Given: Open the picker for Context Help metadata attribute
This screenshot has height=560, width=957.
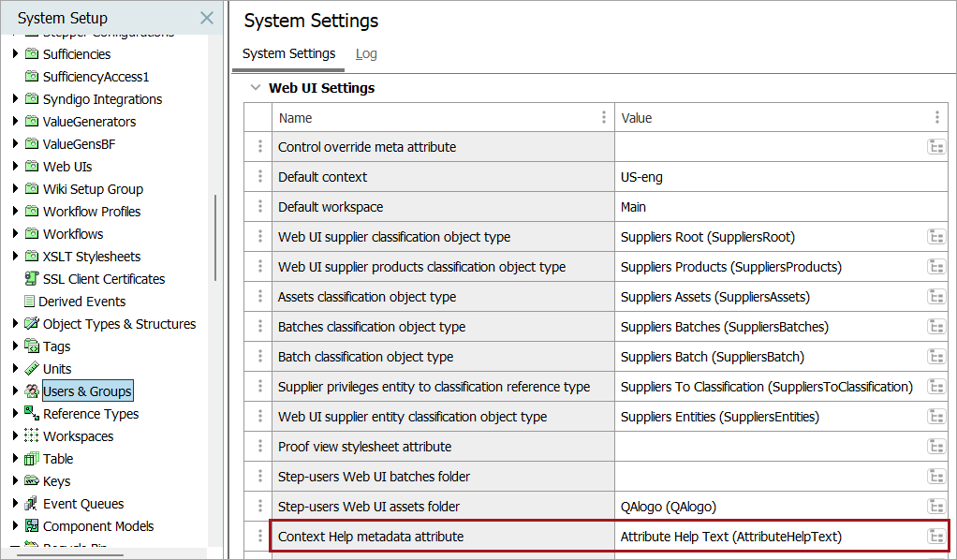Looking at the screenshot, I should (935, 537).
